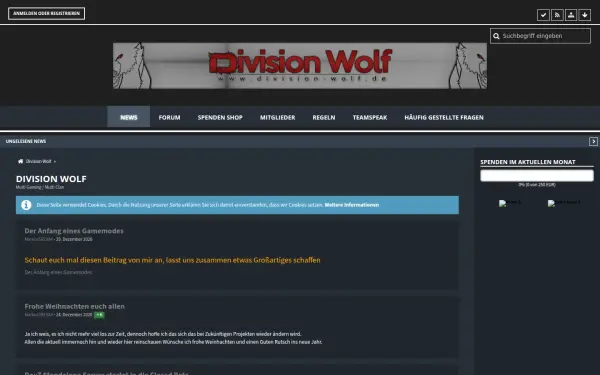Image resolution: width=600 pixels, height=375 pixels.
Task: Click the Ja ich weis Weihnachten paragraph
Action: coord(173,338)
